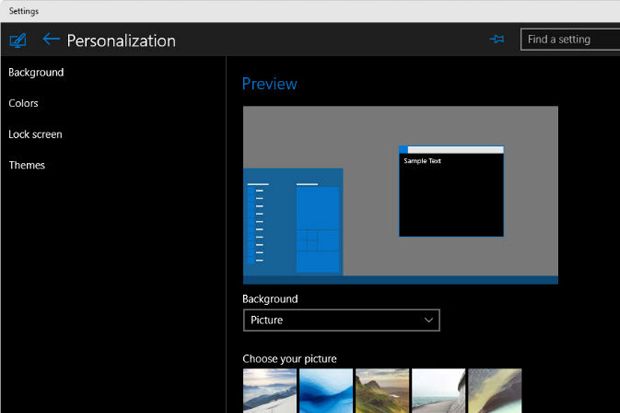
Task: Go back using the left arrow
Action: click(x=51, y=39)
